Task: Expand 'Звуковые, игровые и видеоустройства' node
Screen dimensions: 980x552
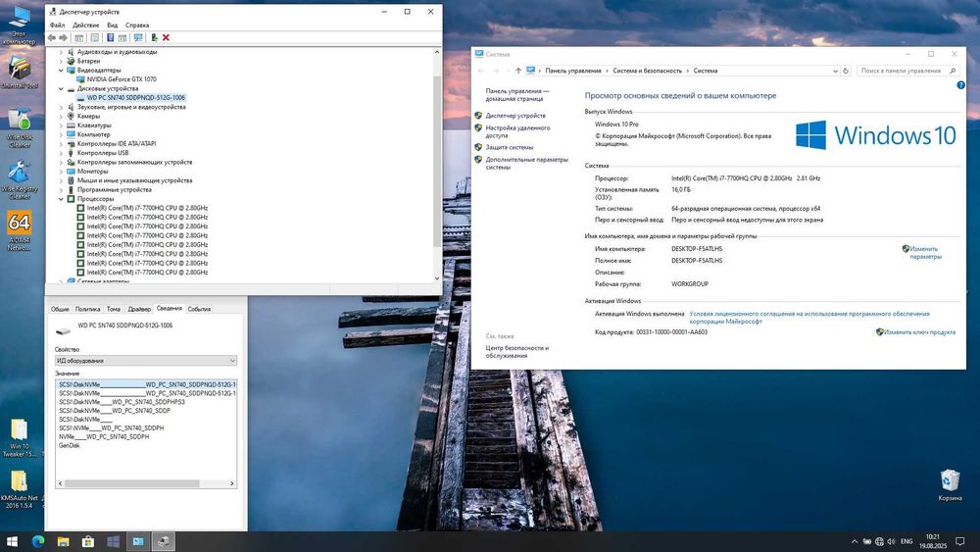Action: click(x=61, y=107)
